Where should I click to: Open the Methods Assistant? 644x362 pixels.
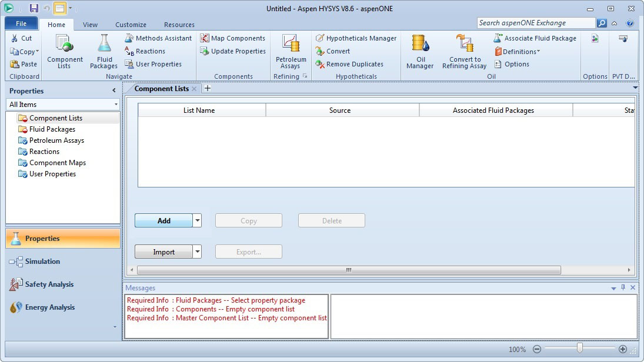coord(158,38)
